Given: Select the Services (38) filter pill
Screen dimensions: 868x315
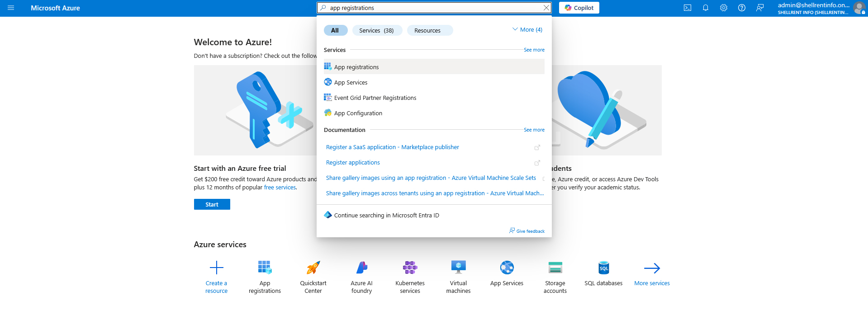Looking at the screenshot, I should pyautogui.click(x=377, y=30).
